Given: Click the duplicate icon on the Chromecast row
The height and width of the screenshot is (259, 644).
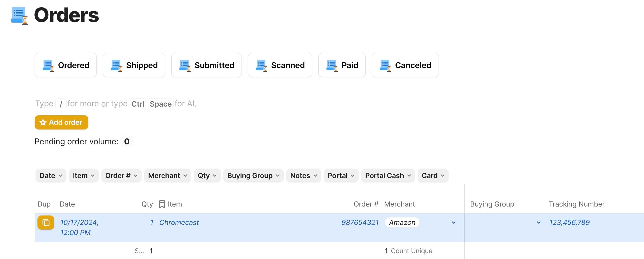Looking at the screenshot, I should (x=46, y=223).
